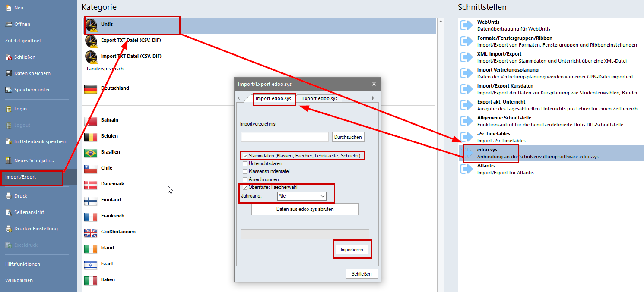Enable the Klassenstundentafel checkbox
This screenshot has width=644, height=292.
click(245, 171)
